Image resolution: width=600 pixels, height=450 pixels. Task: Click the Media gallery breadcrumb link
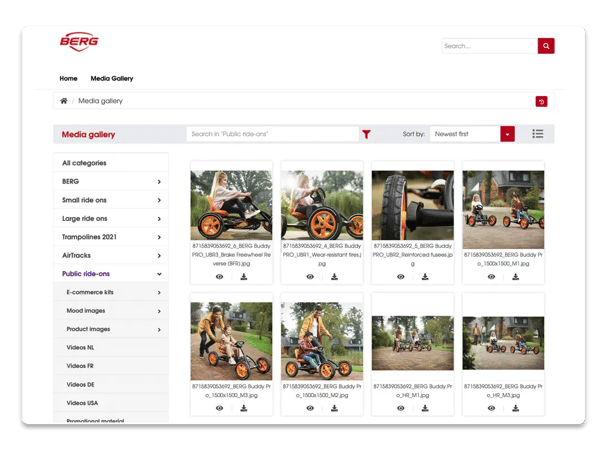pos(100,101)
